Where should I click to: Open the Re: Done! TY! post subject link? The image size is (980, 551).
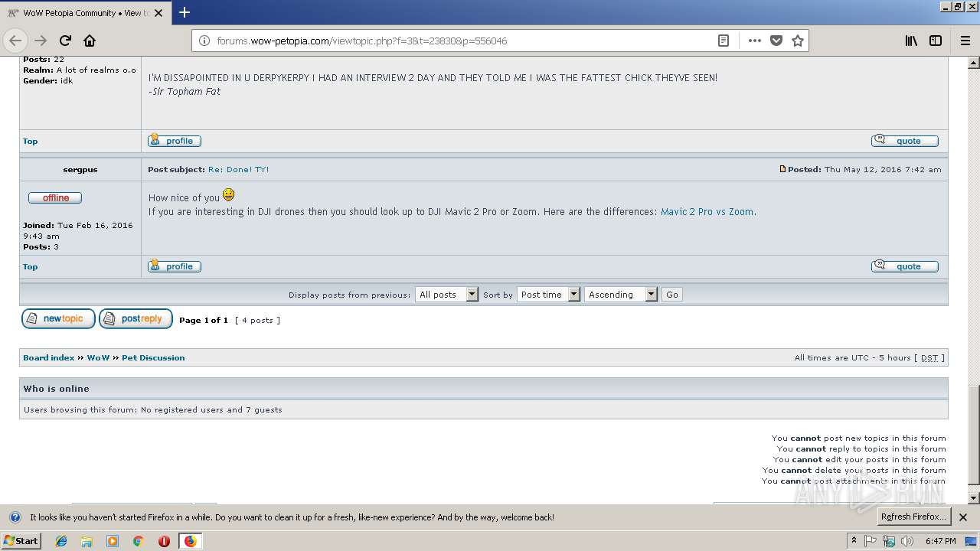point(238,169)
